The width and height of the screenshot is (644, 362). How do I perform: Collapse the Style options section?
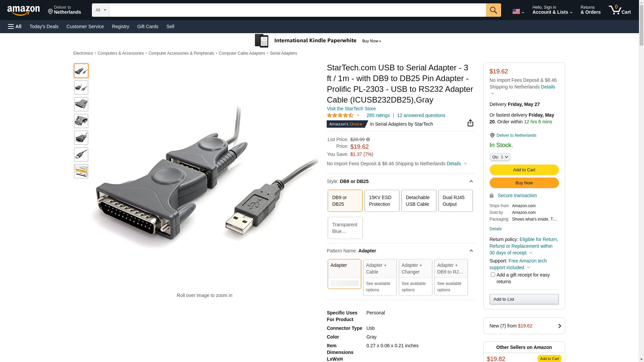point(471,181)
